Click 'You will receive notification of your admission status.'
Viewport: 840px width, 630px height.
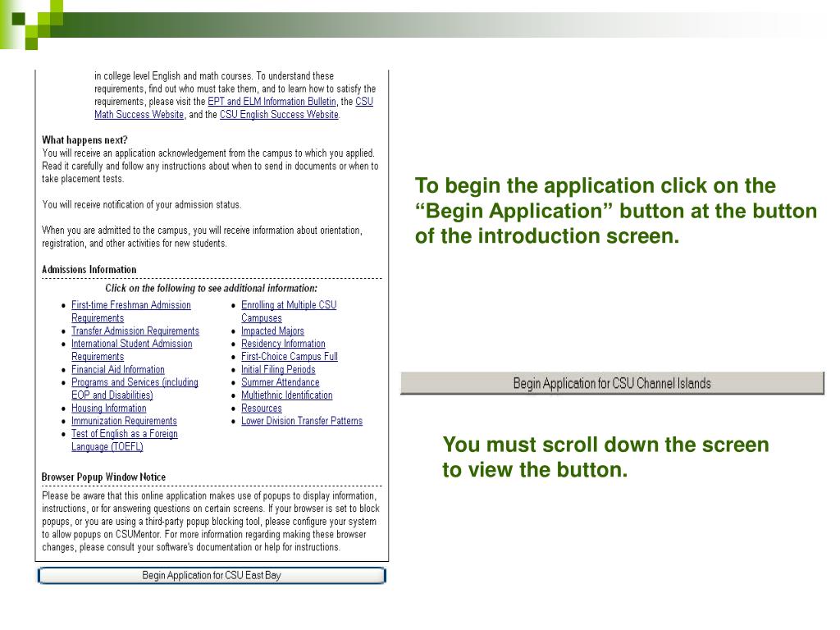pos(141,204)
